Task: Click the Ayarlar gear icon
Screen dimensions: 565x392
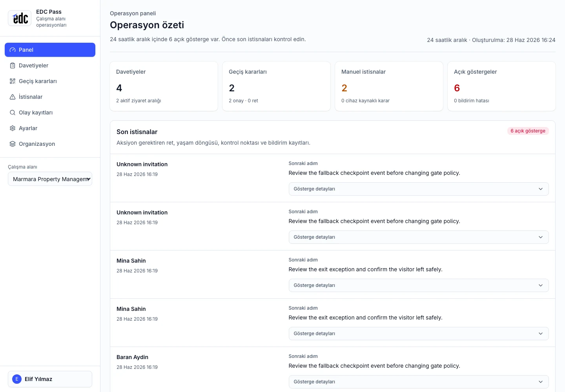Action: tap(13, 128)
